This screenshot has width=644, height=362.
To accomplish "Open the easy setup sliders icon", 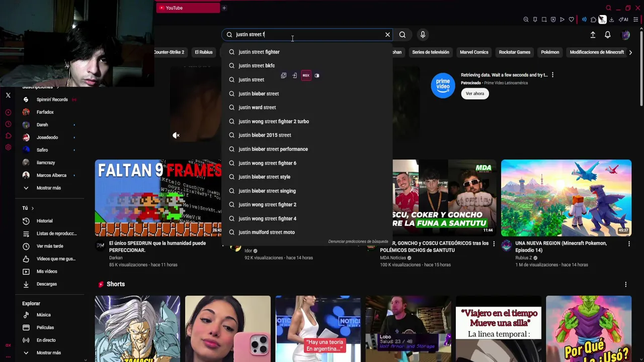I will point(635,20).
